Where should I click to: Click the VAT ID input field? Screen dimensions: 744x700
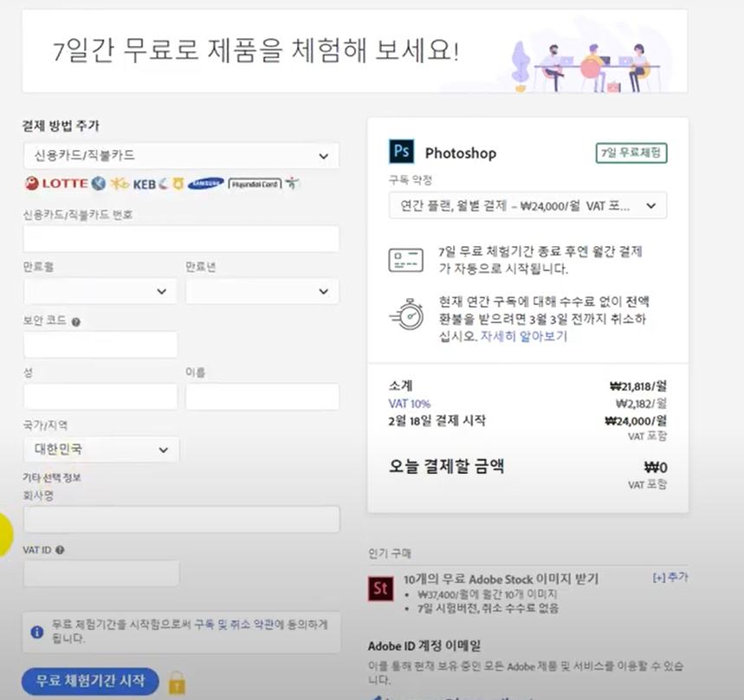101,574
